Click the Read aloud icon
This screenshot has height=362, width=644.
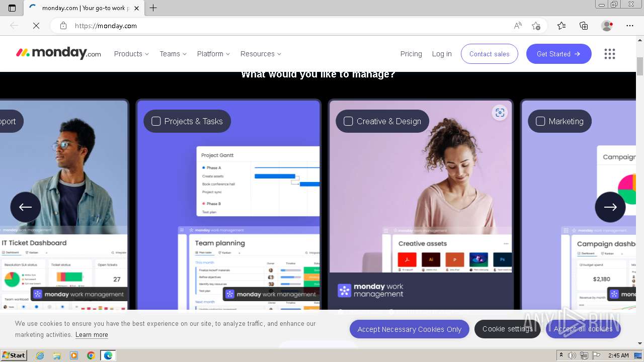click(518, 26)
